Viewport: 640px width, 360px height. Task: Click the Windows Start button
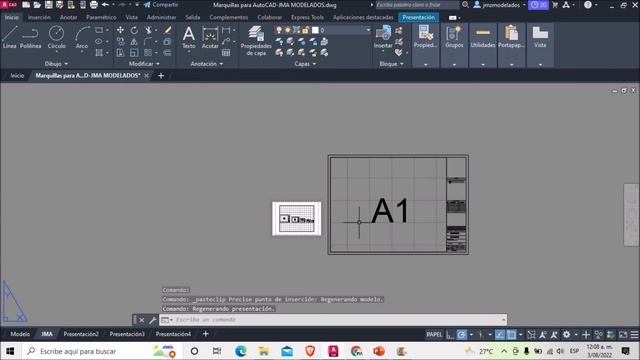click(x=10, y=351)
